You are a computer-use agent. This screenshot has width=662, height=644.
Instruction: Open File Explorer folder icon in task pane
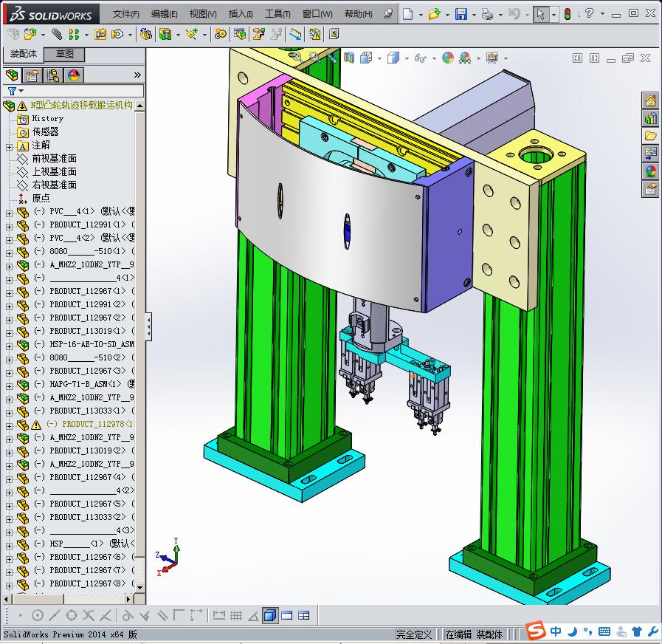[x=650, y=136]
